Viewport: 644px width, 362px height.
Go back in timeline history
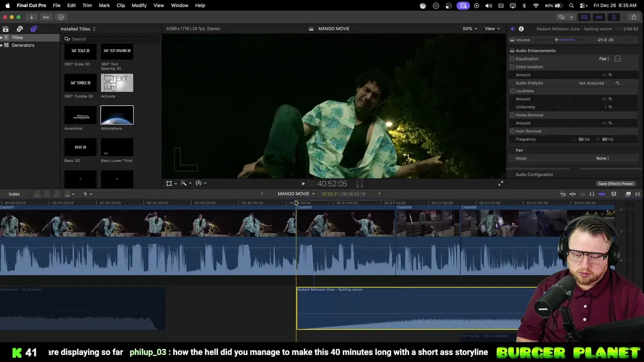tap(262, 194)
